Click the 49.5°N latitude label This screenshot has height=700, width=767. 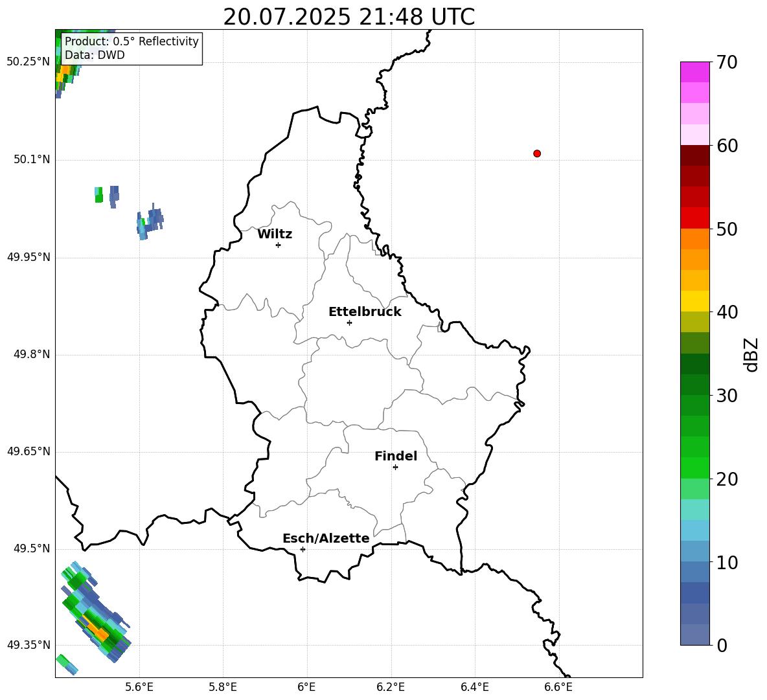[x=32, y=548]
